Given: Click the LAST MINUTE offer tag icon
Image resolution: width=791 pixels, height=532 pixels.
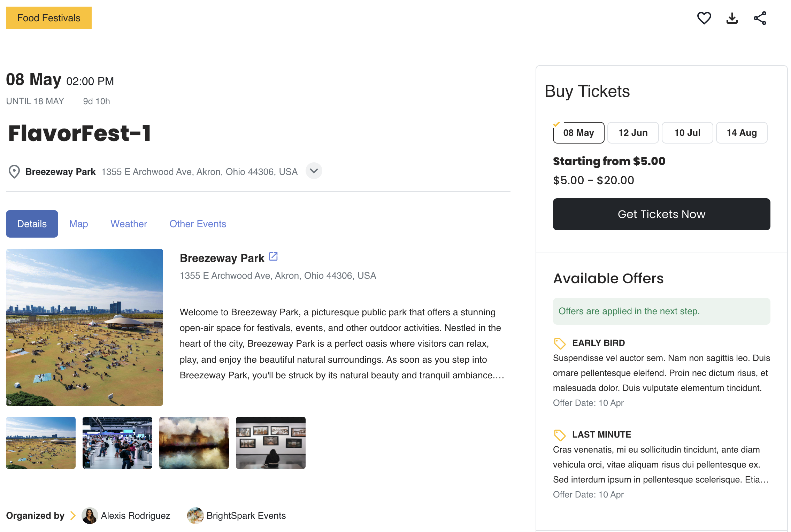Looking at the screenshot, I should tap(559, 435).
